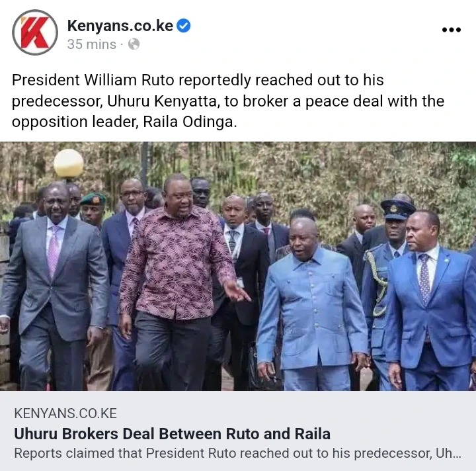Select the post caption about William Ruto
The width and height of the screenshot is (476, 471).
(228, 101)
